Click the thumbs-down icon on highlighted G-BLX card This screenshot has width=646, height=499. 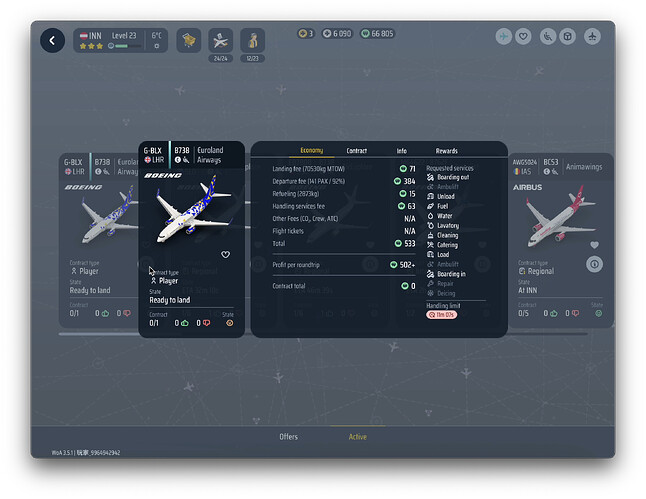tap(206, 323)
